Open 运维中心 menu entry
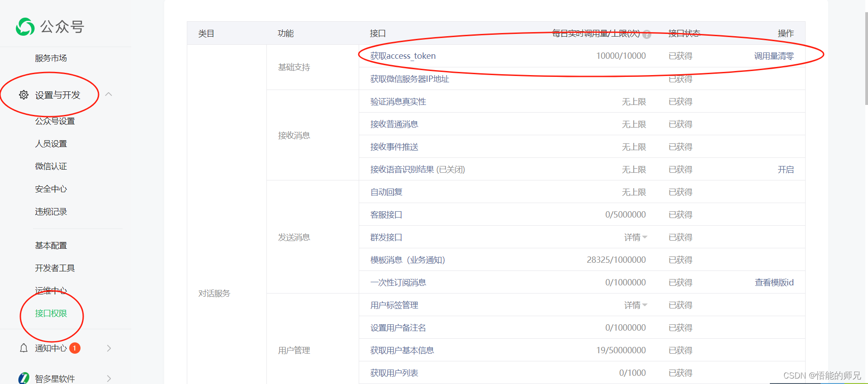The width and height of the screenshot is (868, 384). click(51, 290)
